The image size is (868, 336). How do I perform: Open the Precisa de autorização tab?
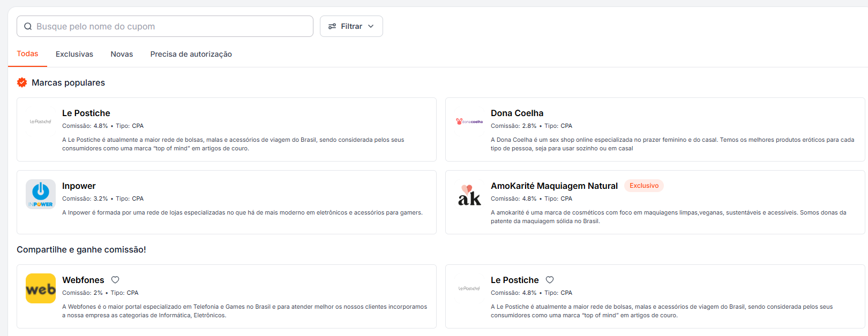click(x=191, y=54)
